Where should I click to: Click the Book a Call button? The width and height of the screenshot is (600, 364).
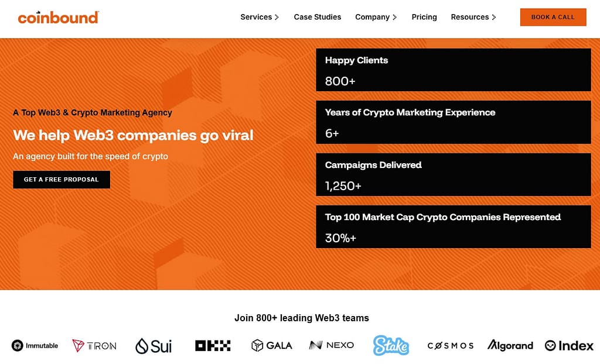click(x=553, y=17)
